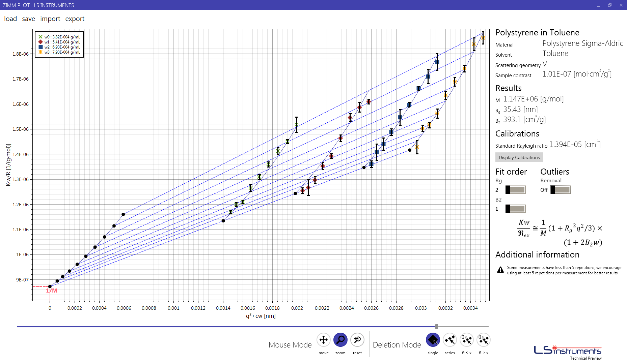Select series deletion mode

click(449, 340)
